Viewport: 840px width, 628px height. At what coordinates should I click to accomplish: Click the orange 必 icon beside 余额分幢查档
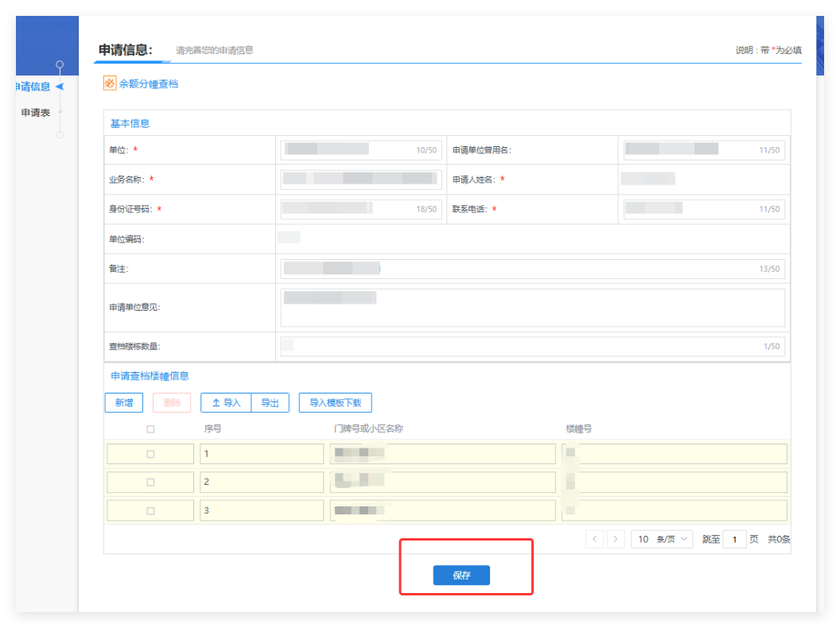click(110, 83)
